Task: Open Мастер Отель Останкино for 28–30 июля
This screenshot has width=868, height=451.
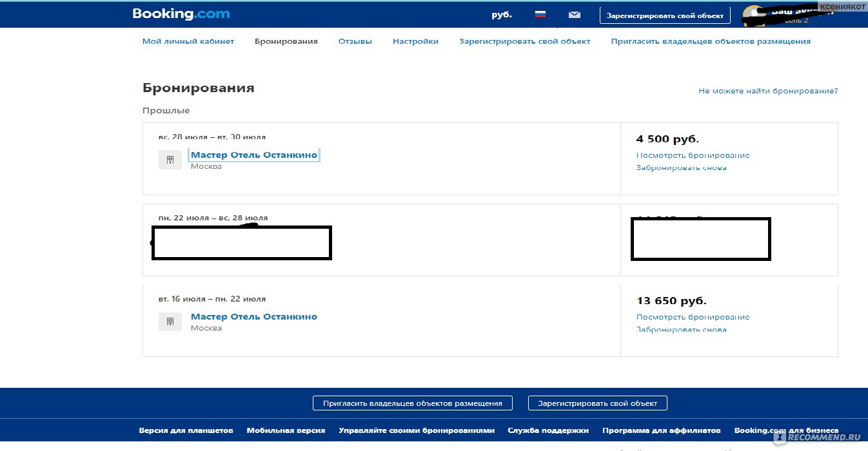Action: click(x=254, y=155)
